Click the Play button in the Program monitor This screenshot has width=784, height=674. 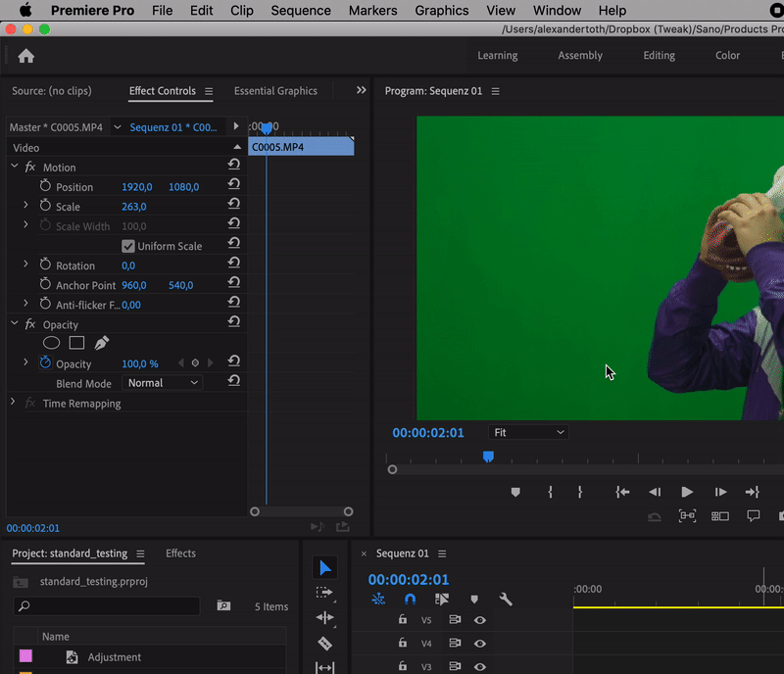pos(687,492)
